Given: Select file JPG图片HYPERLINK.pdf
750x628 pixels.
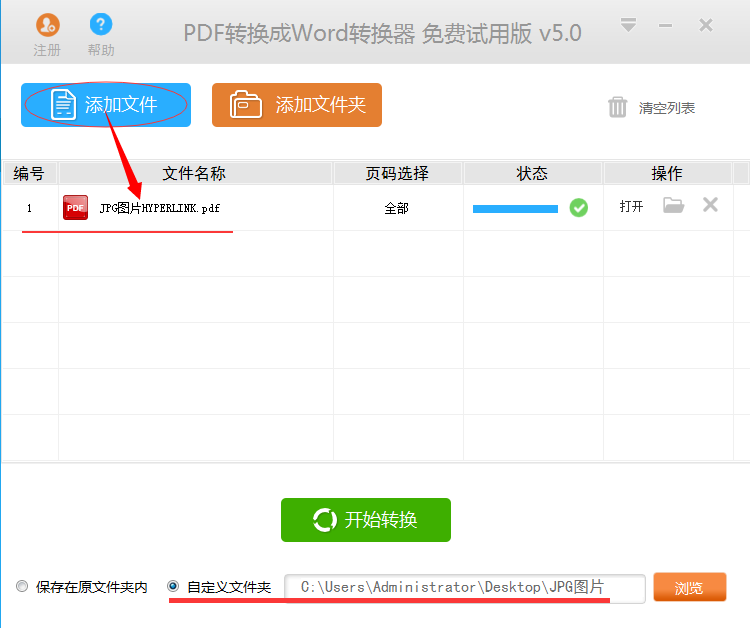Looking at the screenshot, I should click(x=160, y=208).
